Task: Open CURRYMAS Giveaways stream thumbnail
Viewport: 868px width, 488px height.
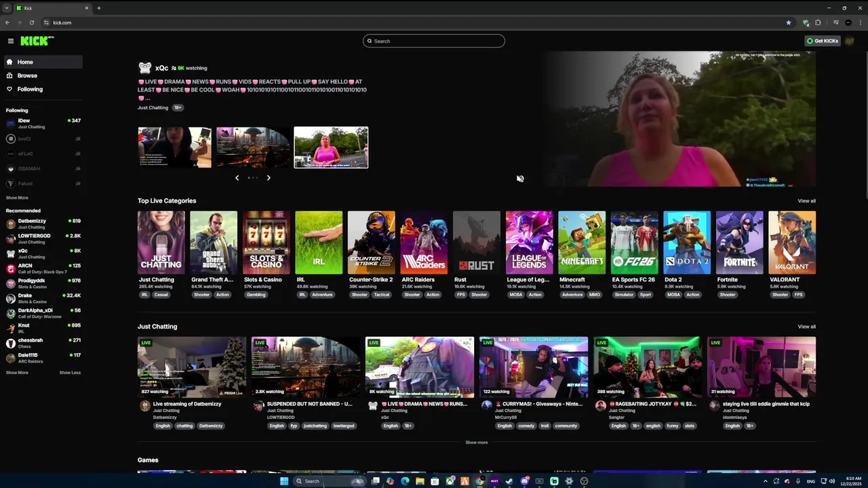Action: [x=534, y=367]
